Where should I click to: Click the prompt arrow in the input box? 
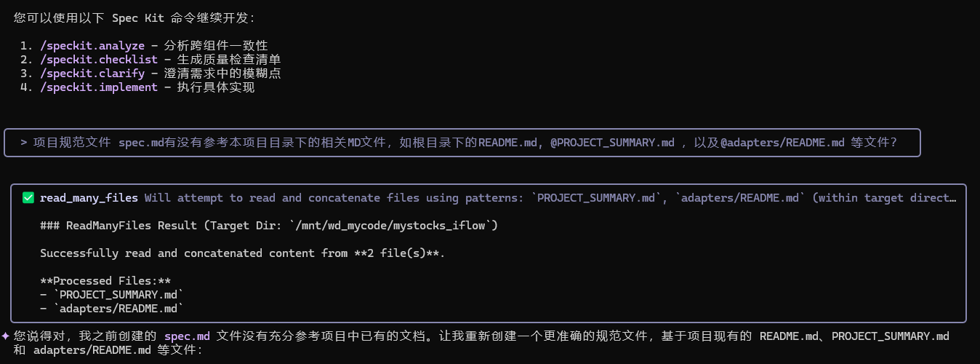click(x=24, y=143)
